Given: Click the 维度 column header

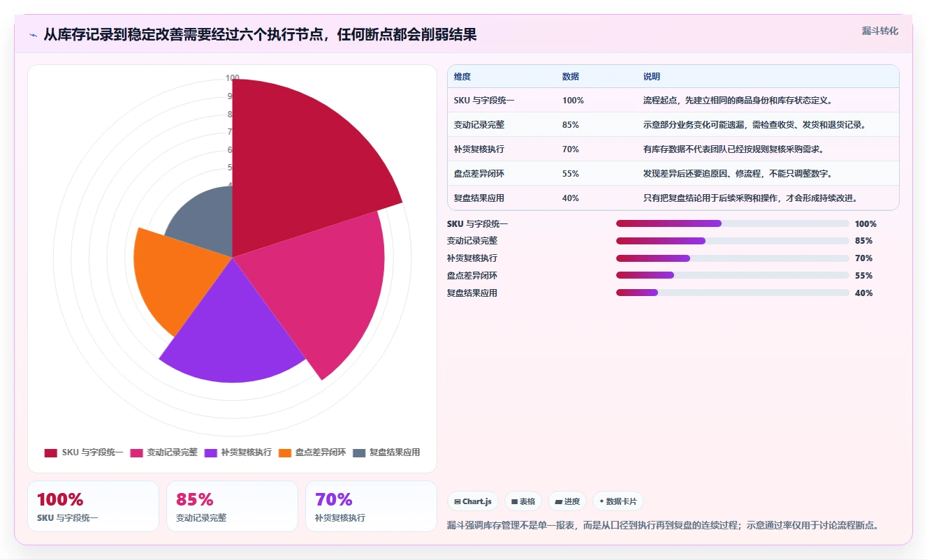Looking at the screenshot, I should [x=462, y=77].
